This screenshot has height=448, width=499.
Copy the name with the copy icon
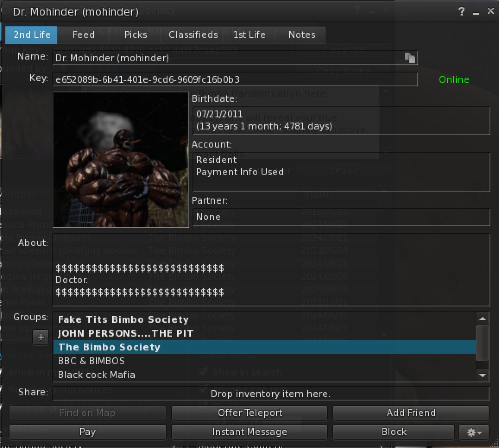pos(410,58)
